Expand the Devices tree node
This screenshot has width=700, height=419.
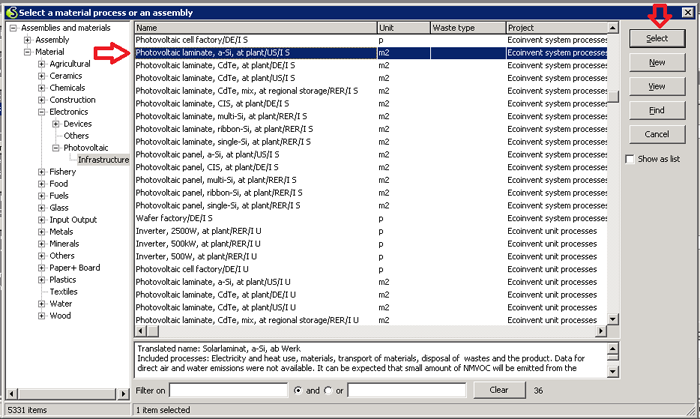(56, 124)
